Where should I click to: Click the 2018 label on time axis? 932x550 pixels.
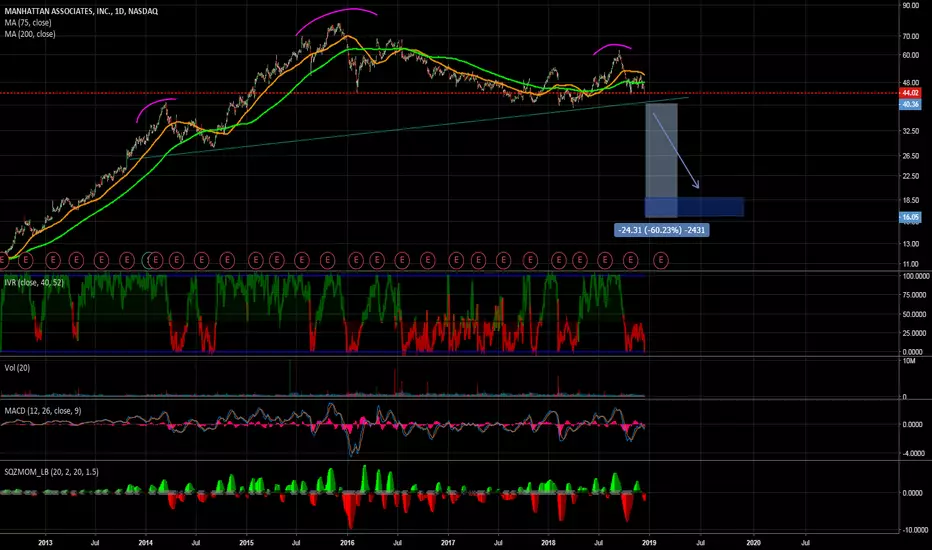(549, 542)
